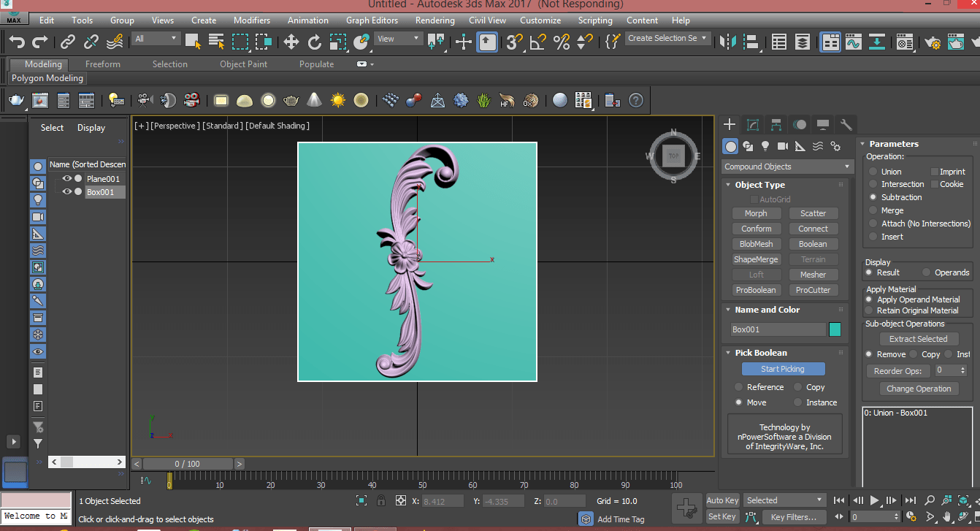Click the Start Picking button
Image resolution: width=980 pixels, height=531 pixels.
pos(782,369)
